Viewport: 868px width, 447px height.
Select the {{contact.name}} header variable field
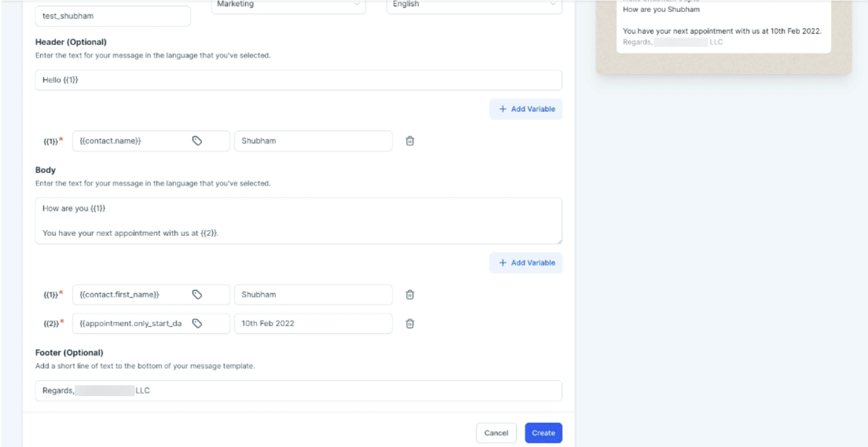coord(131,141)
